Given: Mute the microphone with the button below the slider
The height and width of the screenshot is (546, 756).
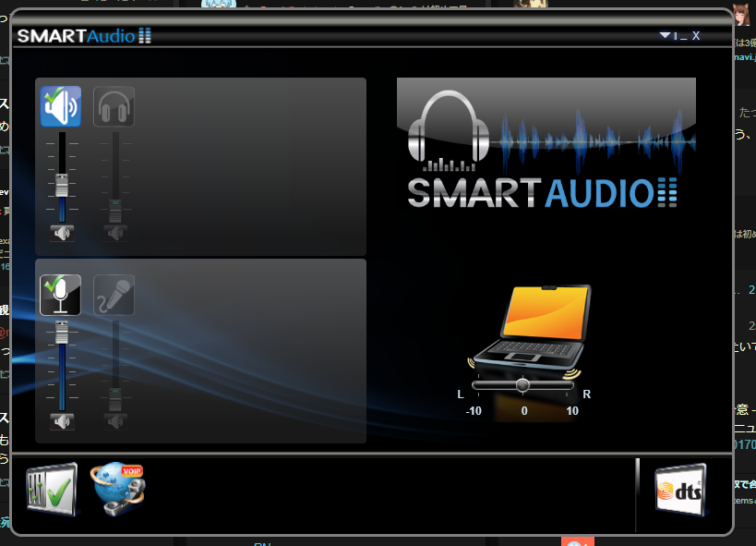Looking at the screenshot, I should (x=62, y=421).
